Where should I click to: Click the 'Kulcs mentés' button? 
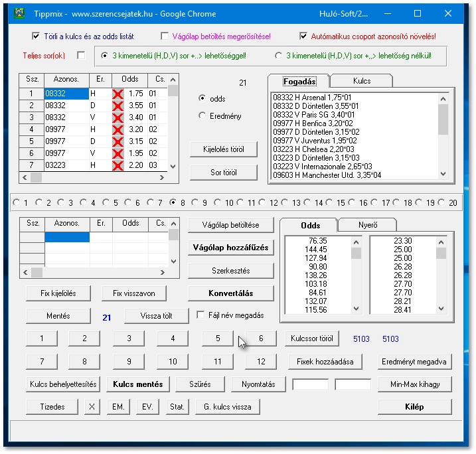[x=138, y=384]
